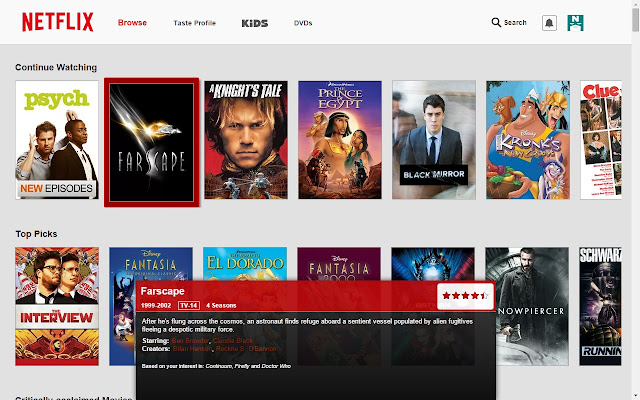Click the Farscape title in the popup
Image resolution: width=640 pixels, height=400 pixels.
tap(162, 291)
